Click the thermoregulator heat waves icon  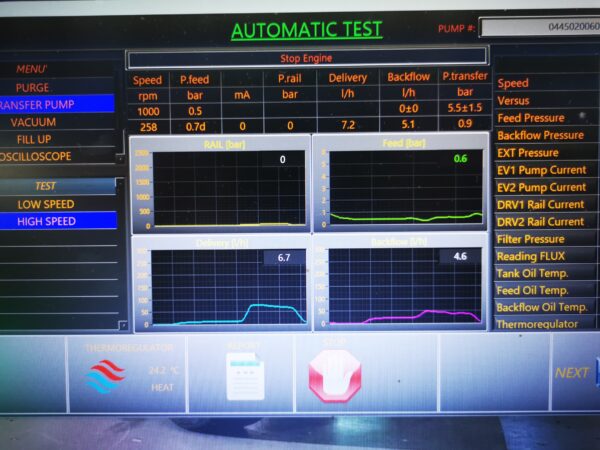pos(105,377)
